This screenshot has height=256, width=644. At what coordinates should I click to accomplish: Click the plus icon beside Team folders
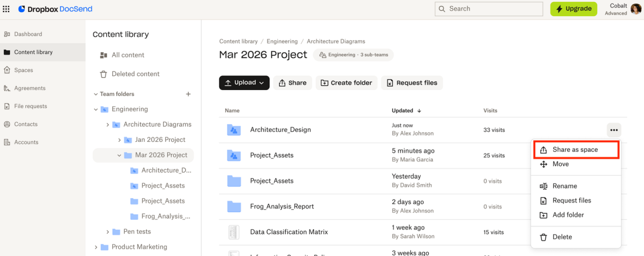tap(189, 94)
